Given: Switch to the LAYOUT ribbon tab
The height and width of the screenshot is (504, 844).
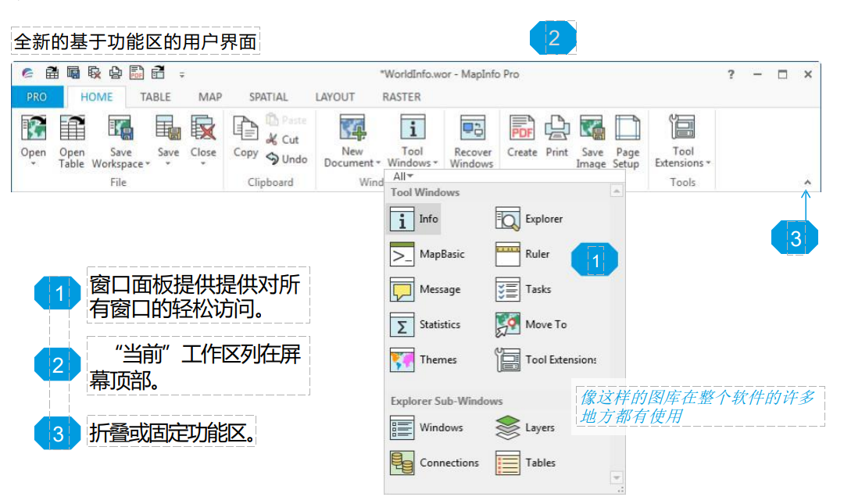Looking at the screenshot, I should [x=334, y=97].
